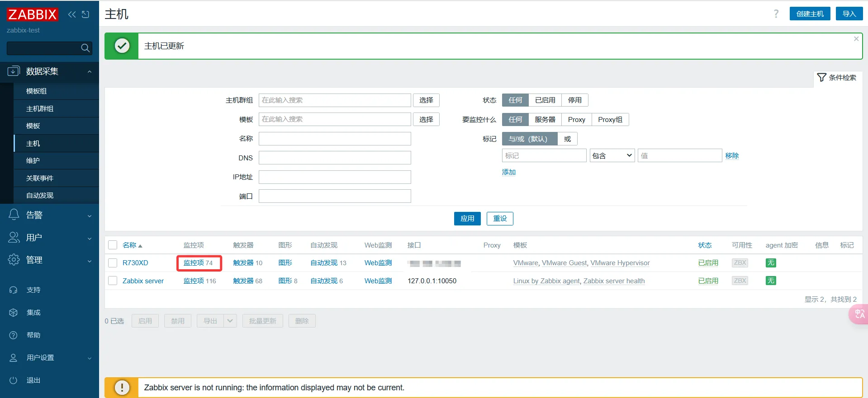Click the sign out power icon
The image size is (868, 398).
(14, 380)
